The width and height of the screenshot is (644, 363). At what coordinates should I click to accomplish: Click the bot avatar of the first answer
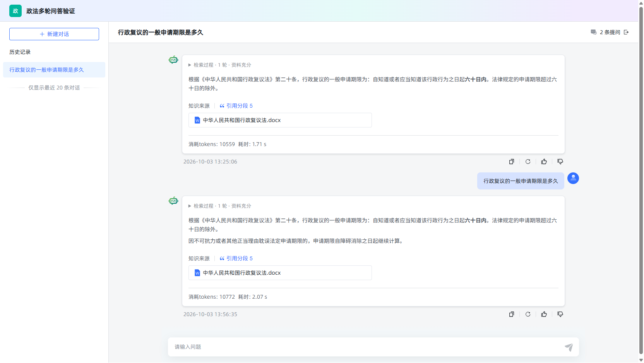point(173,60)
